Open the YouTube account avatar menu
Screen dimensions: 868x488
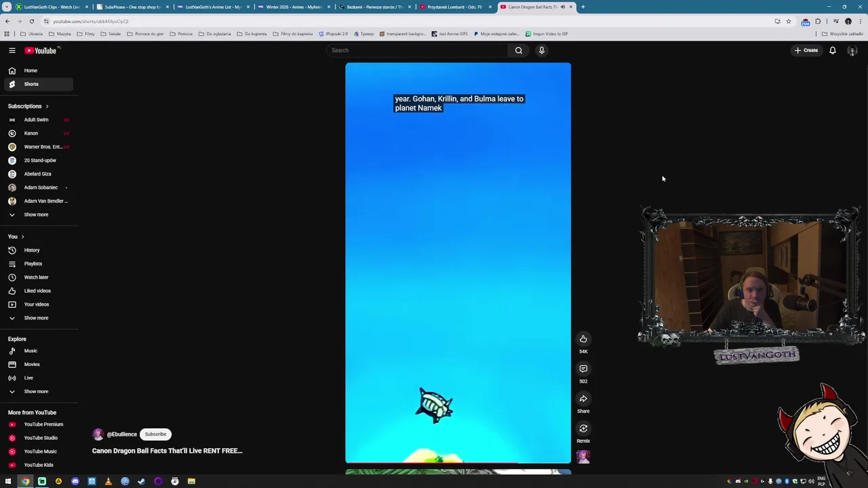pos(852,50)
